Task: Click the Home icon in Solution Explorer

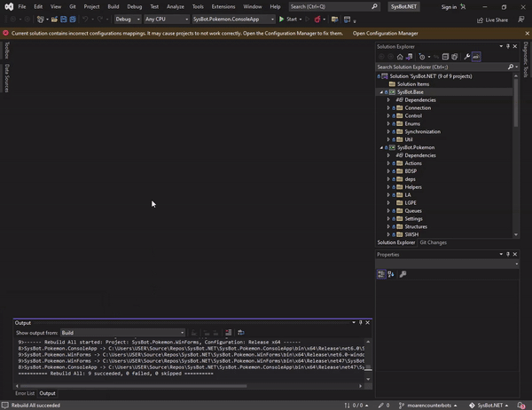Action: click(x=400, y=57)
